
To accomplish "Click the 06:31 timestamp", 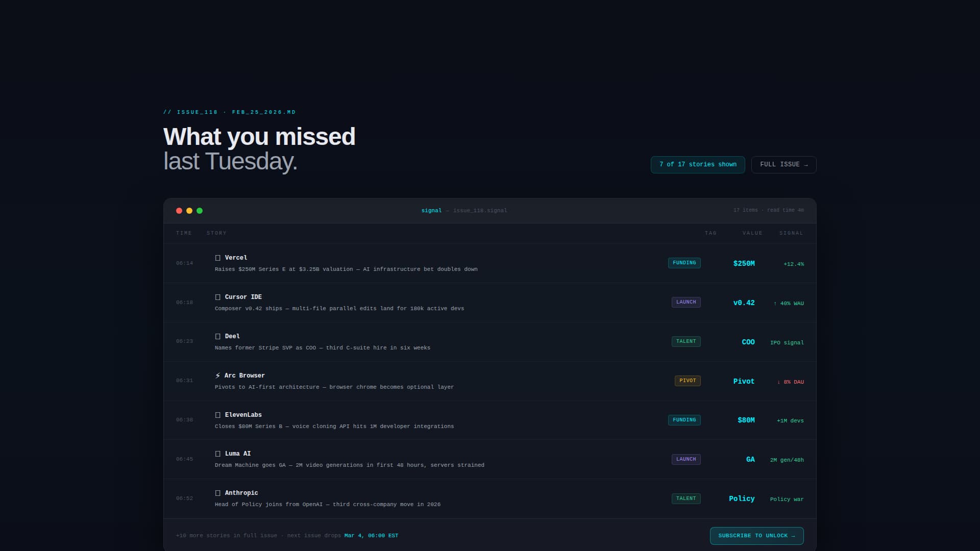I will pyautogui.click(x=184, y=381).
